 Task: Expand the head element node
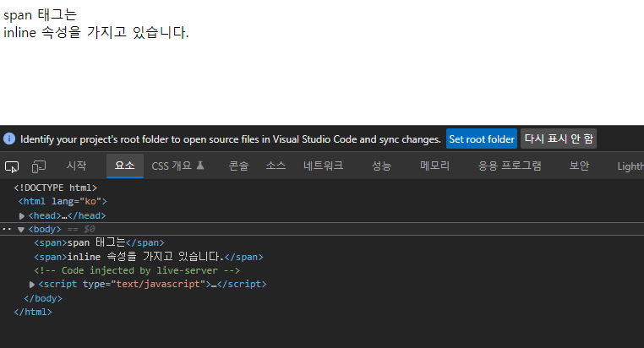[x=22, y=216]
